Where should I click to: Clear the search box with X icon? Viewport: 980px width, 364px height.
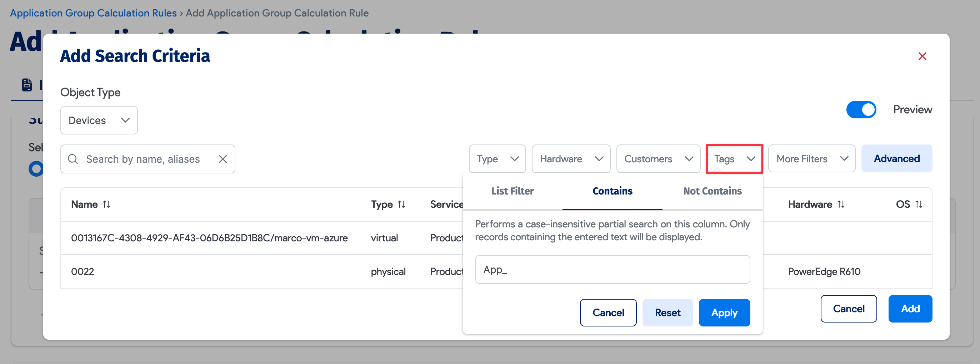coord(222,159)
